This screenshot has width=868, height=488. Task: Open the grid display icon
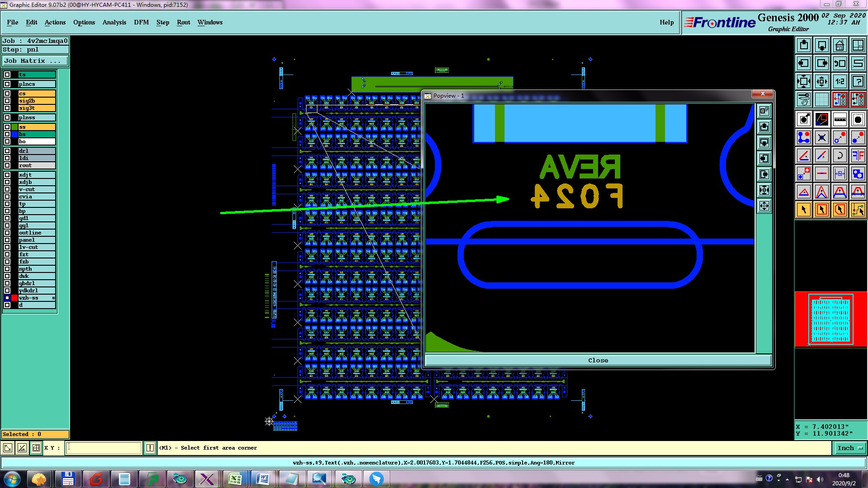click(x=821, y=99)
